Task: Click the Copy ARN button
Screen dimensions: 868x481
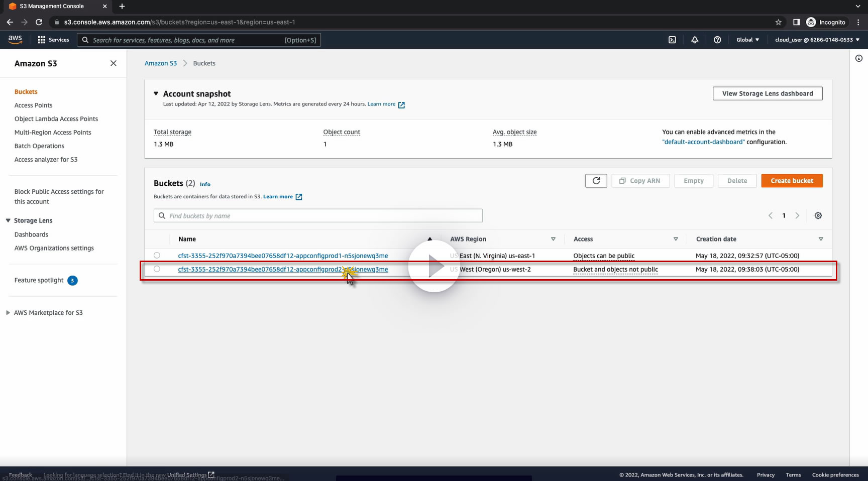Action: (640, 181)
